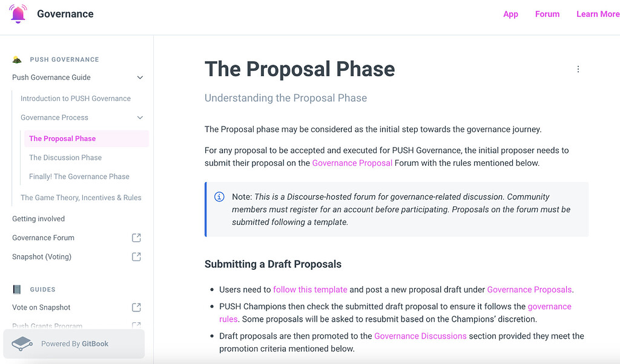Click the Push bell logo icon
This screenshot has width=620, height=364.
[x=18, y=13]
